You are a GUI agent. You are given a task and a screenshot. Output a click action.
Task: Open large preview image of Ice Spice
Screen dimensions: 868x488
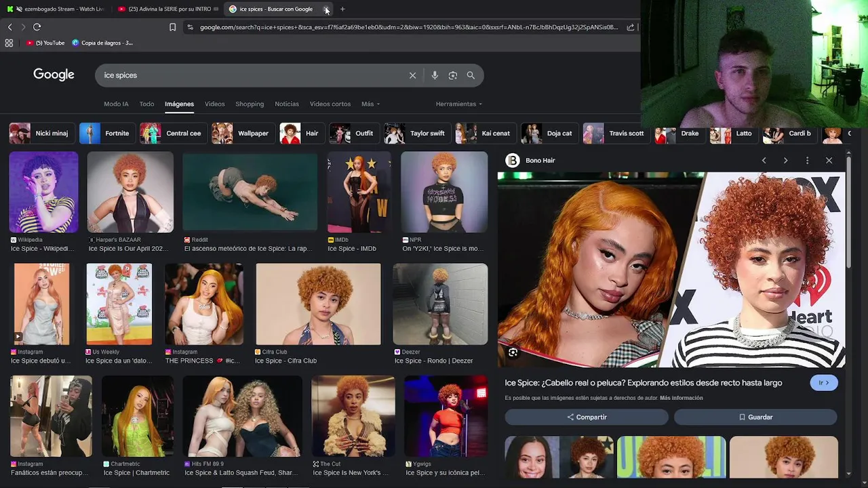pos(671,270)
